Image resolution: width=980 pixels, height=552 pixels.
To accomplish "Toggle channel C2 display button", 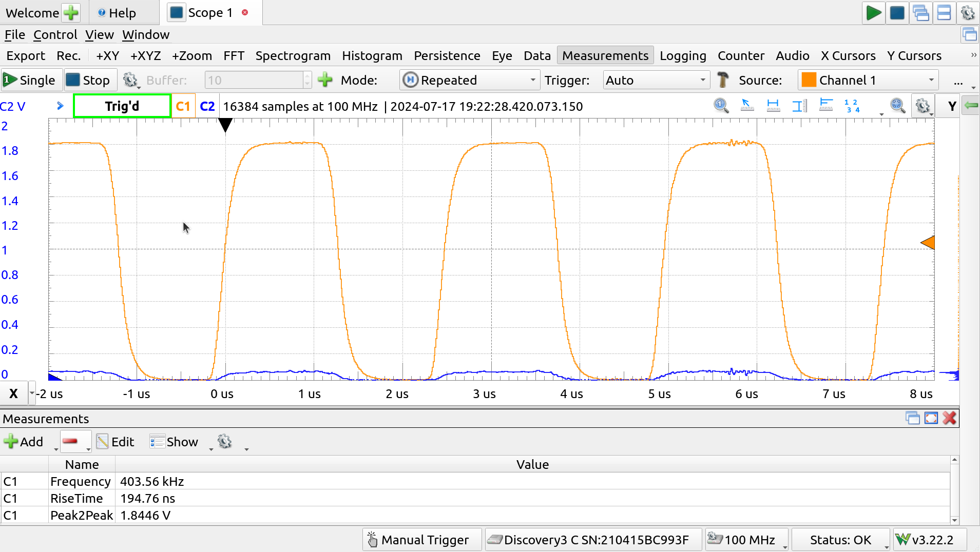I will [207, 106].
